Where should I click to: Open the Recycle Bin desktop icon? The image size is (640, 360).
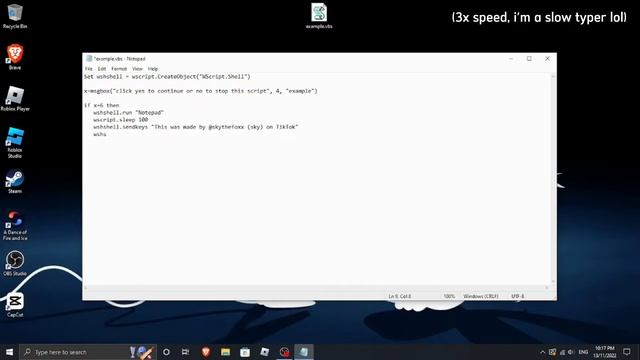click(x=15, y=16)
